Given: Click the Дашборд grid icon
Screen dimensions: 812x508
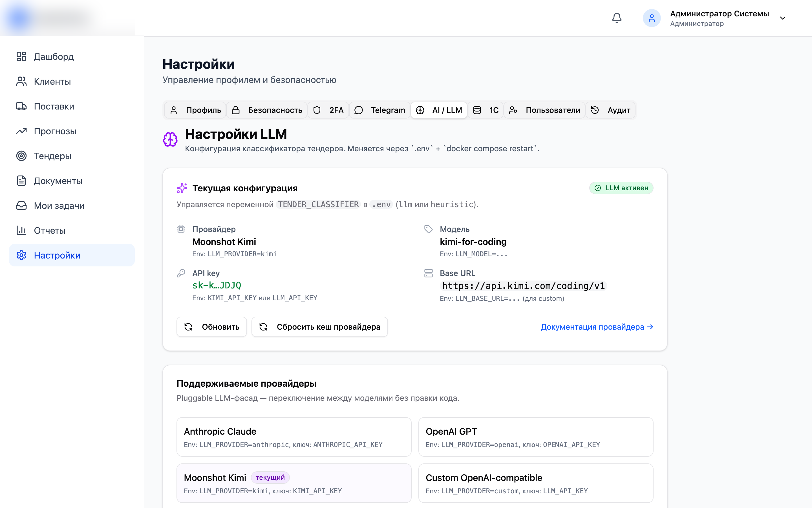Looking at the screenshot, I should [x=21, y=56].
